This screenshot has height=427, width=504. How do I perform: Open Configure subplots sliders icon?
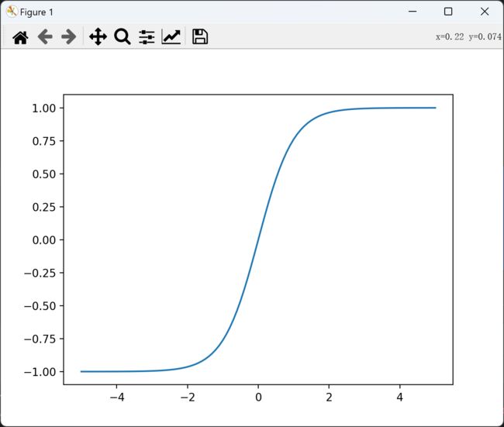click(147, 37)
